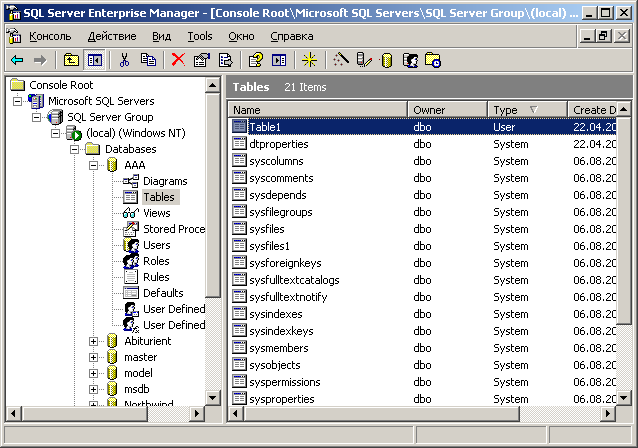Expand the msdb database node

94,389
